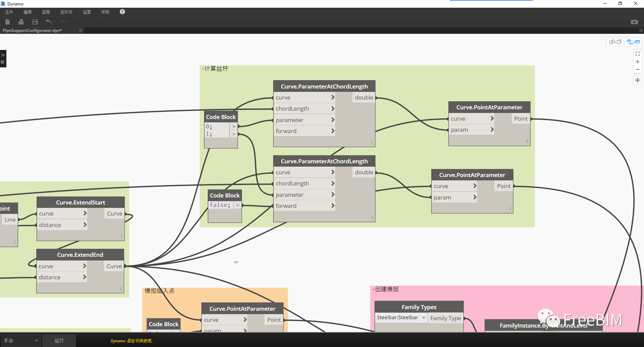Expand chordLength input of lower Curve.ParameterAtChordLength
644x347 pixels.
pyautogui.click(x=333, y=183)
